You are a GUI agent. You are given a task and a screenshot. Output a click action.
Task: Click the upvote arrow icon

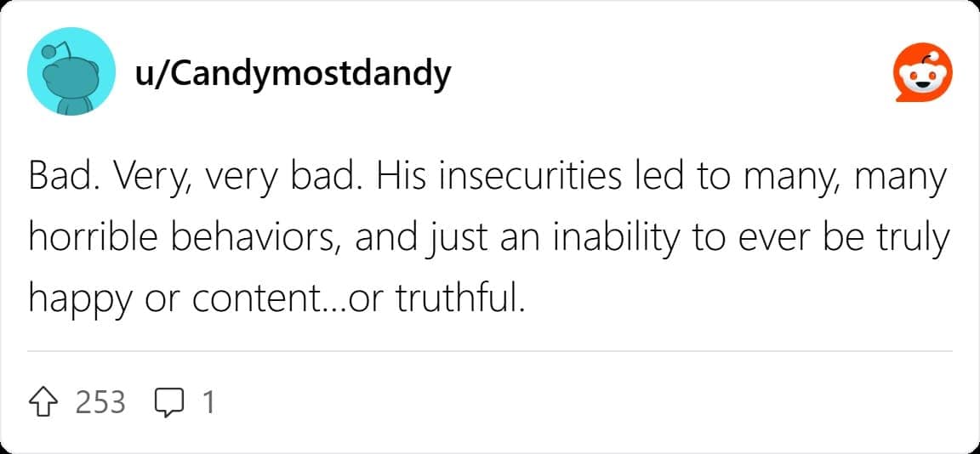(47, 401)
